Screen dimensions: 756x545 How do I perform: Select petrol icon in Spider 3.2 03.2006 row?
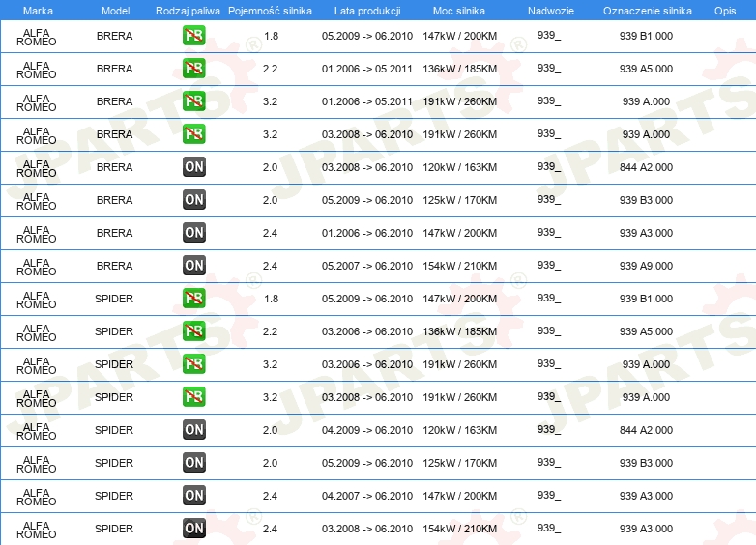click(x=193, y=363)
